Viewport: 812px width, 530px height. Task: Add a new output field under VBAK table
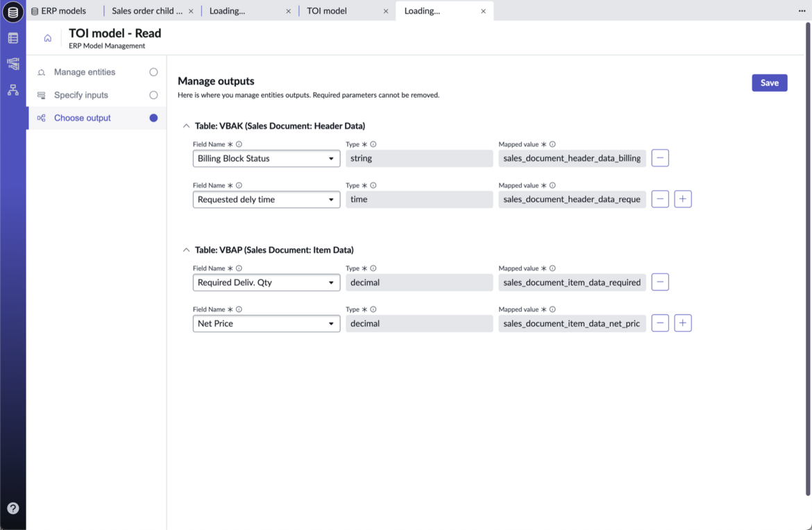click(x=682, y=198)
